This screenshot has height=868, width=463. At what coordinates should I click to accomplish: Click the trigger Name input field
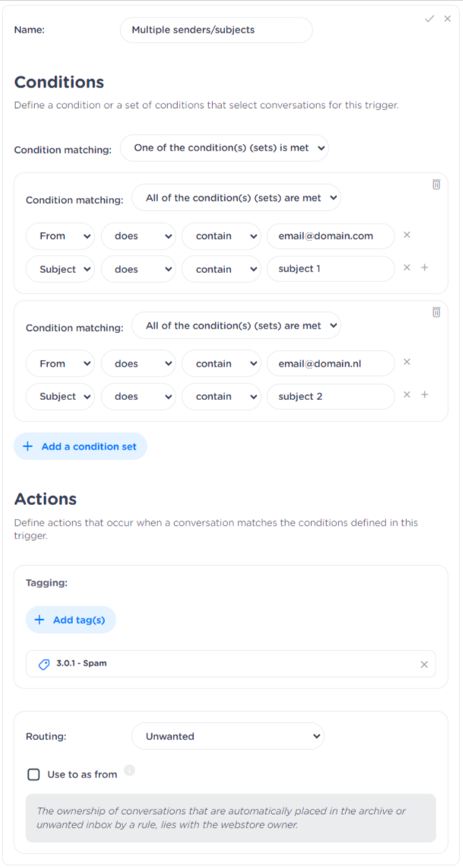click(216, 30)
